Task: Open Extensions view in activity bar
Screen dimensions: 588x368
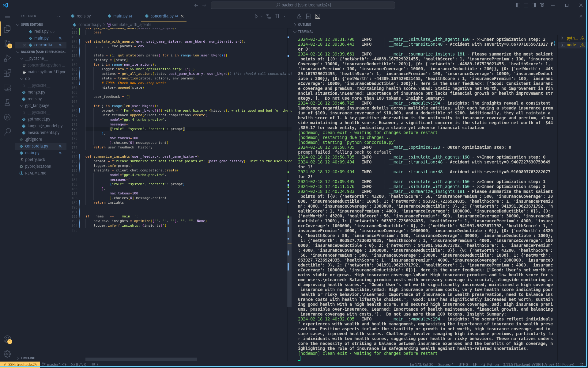Action: [7, 73]
